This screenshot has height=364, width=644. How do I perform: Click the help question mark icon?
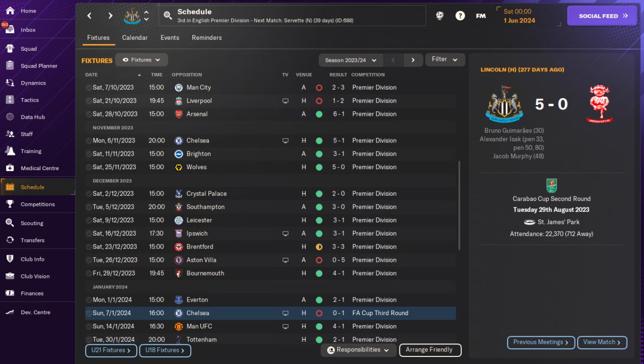pos(460,16)
